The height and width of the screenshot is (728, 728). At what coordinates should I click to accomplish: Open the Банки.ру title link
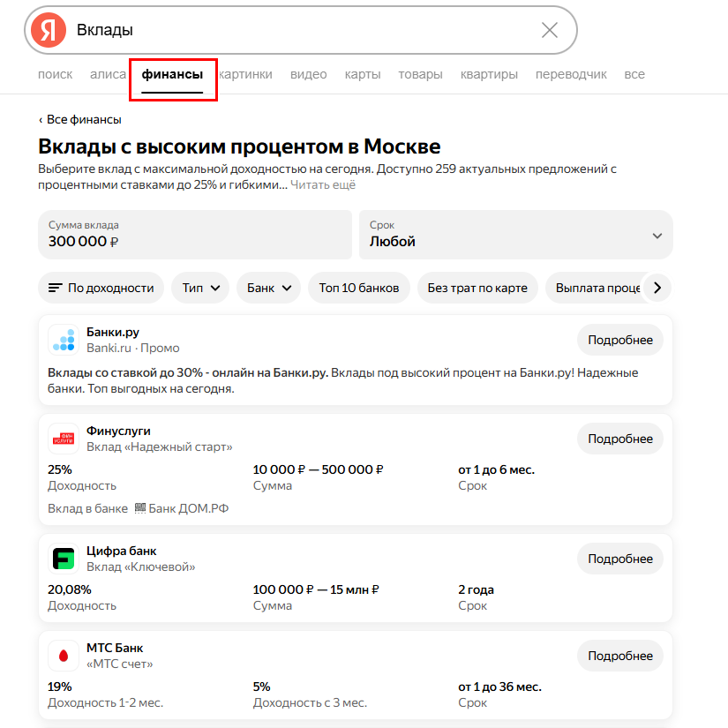[113, 332]
